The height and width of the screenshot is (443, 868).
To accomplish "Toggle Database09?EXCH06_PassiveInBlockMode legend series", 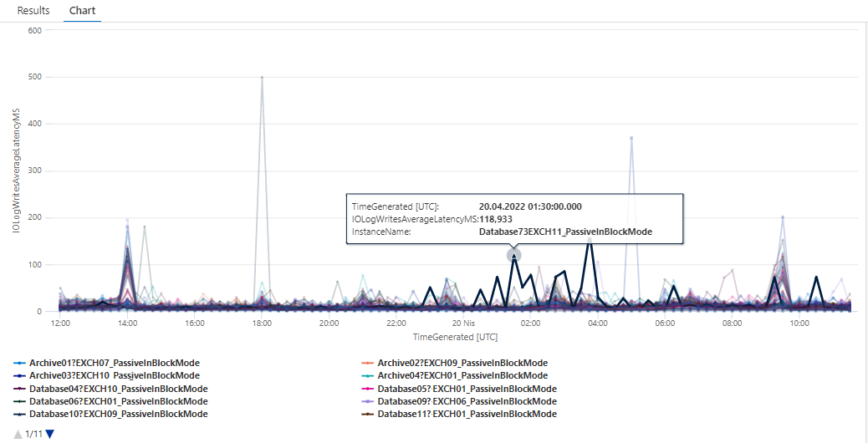I will [459, 401].
